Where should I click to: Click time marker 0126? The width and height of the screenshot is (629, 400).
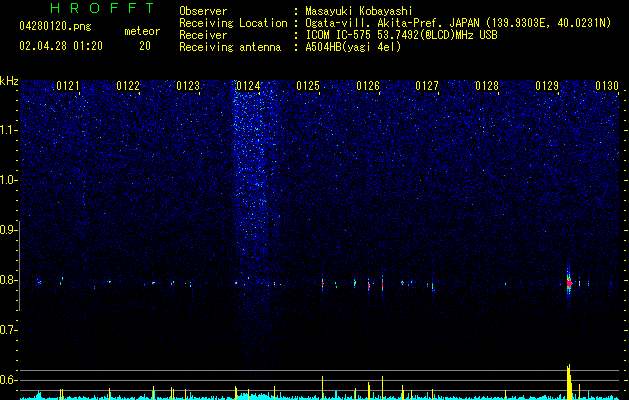point(368,86)
